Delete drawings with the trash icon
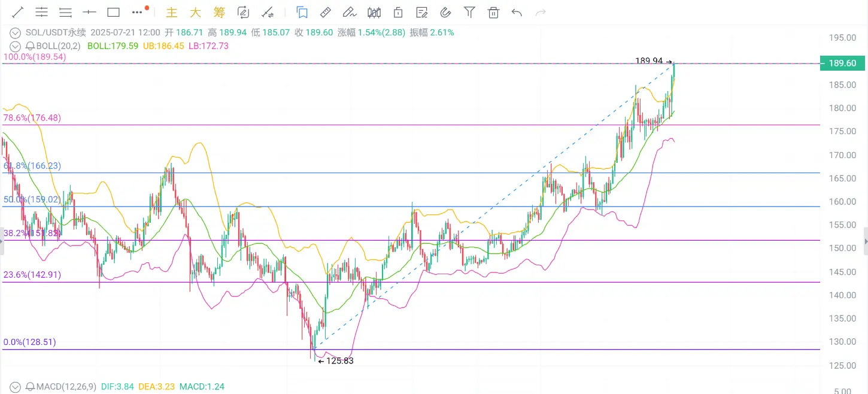This screenshot has width=868, height=394. click(x=493, y=12)
